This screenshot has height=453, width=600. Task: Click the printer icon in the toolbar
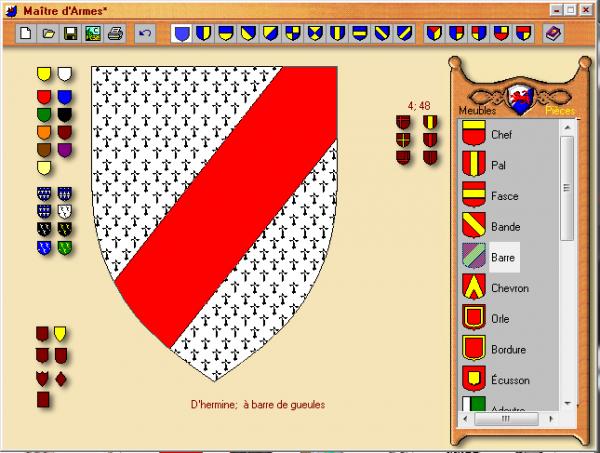click(x=115, y=33)
